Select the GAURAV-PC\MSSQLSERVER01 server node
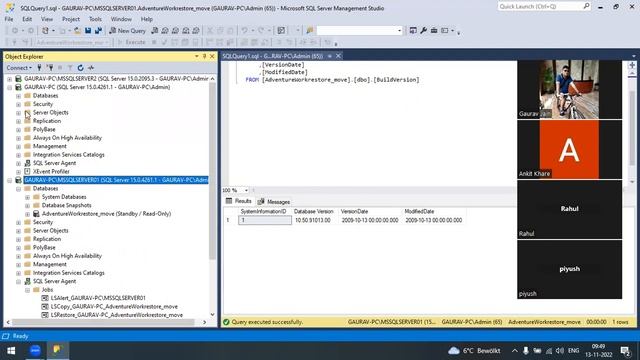 [x=116, y=180]
